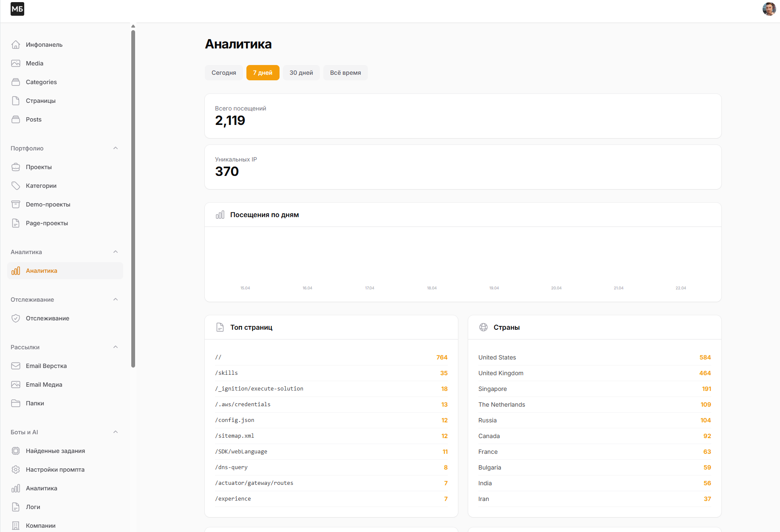Switch to the Сегодня period tab
780x532 pixels.
click(224, 73)
